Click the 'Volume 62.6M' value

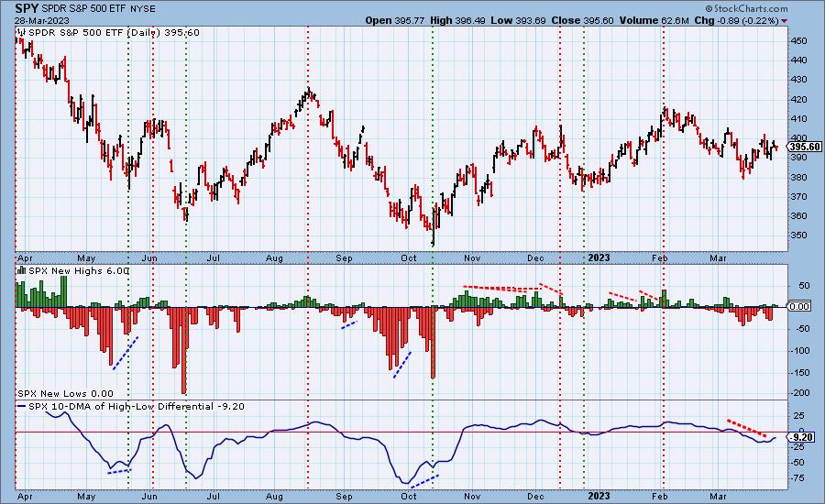654,20
